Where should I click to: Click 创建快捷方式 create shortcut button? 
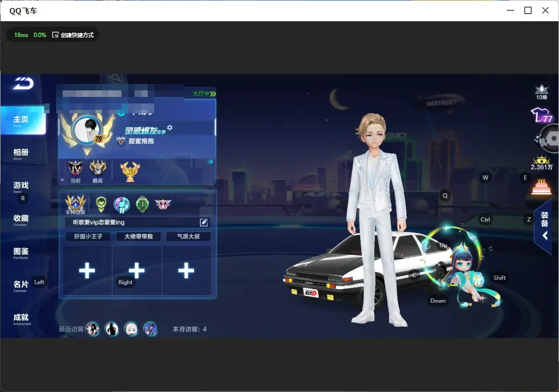pos(73,35)
